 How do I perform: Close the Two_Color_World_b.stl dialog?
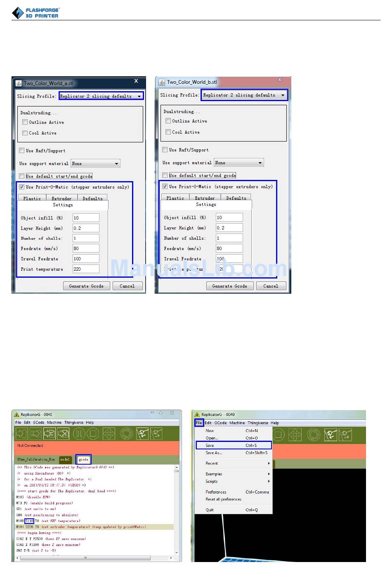pos(280,80)
